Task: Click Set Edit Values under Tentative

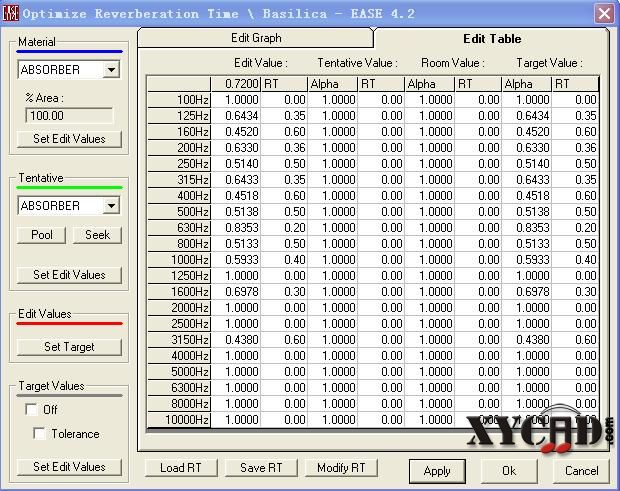Action: [69, 275]
